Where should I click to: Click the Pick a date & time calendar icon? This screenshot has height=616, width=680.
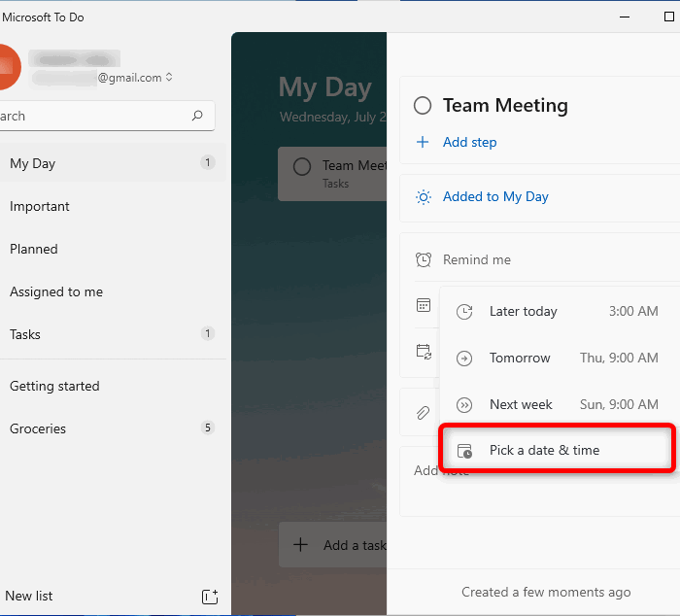[464, 451]
